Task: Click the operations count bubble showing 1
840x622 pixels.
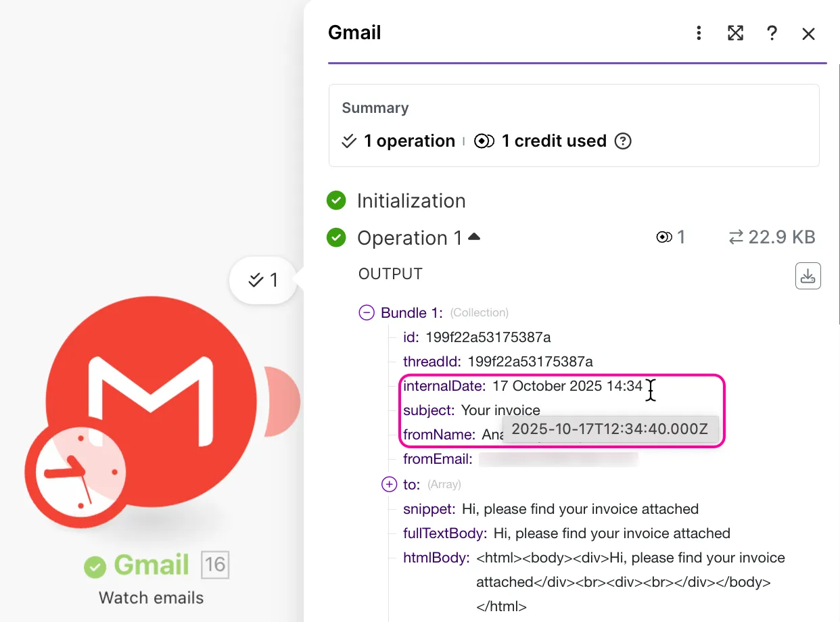Action: click(264, 280)
